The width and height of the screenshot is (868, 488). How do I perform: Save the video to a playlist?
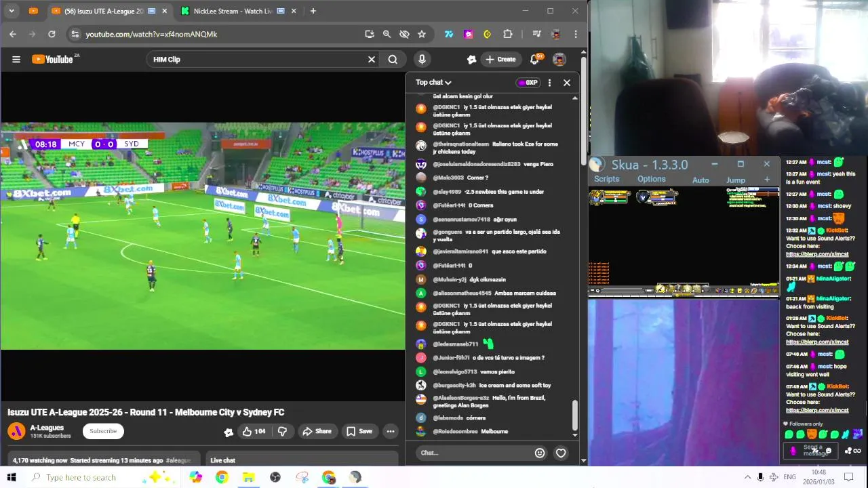coord(359,431)
